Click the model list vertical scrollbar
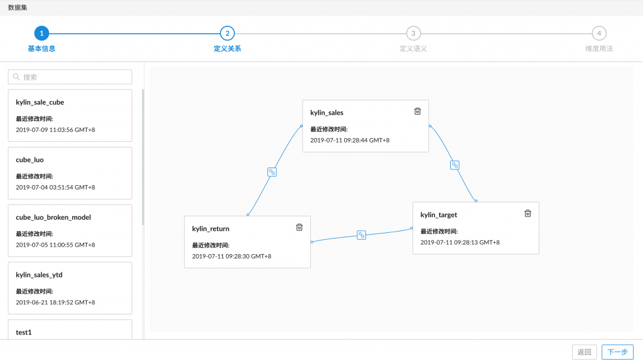643x364 pixels. (143, 157)
